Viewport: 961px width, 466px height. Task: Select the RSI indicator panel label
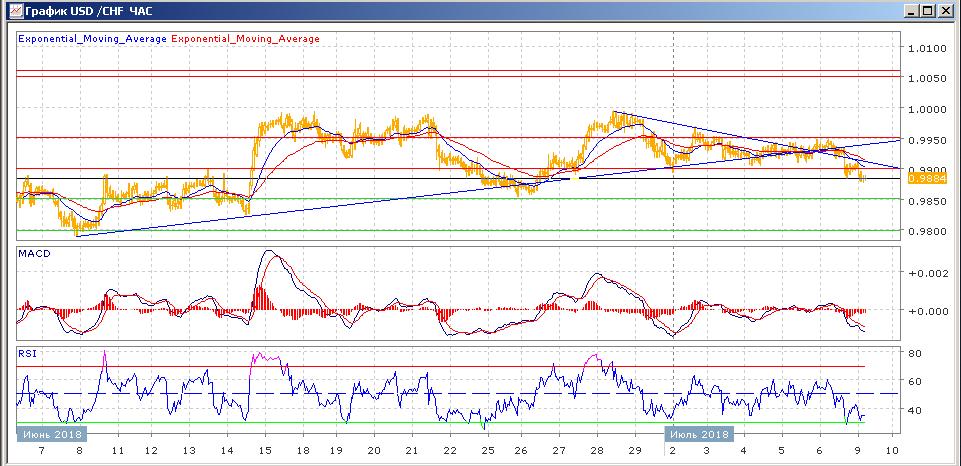tap(27, 352)
